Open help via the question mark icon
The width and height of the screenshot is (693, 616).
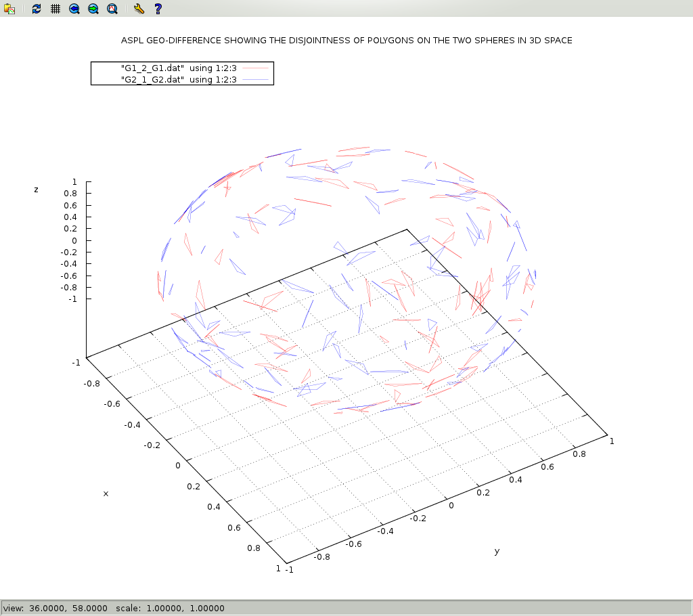pyautogui.click(x=158, y=9)
